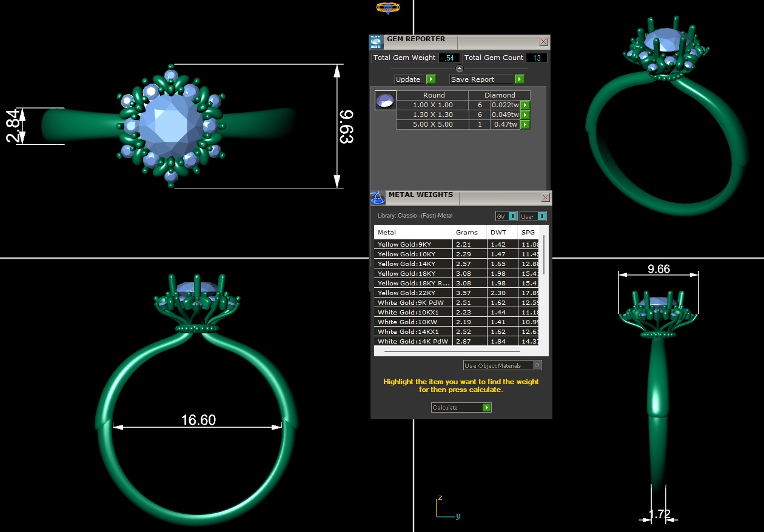This screenshot has height=532, width=764.
Task: Select the Yellow Gold:14KY row
Action: (x=457, y=264)
